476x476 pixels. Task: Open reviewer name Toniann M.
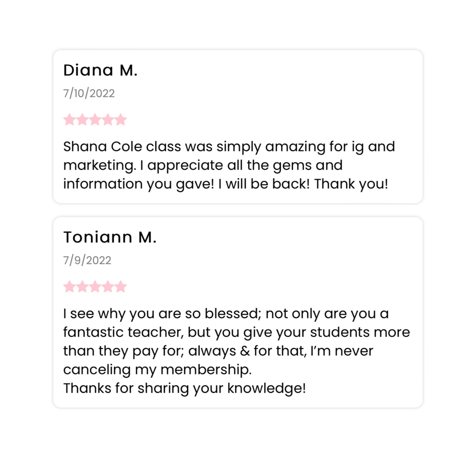coord(110,237)
